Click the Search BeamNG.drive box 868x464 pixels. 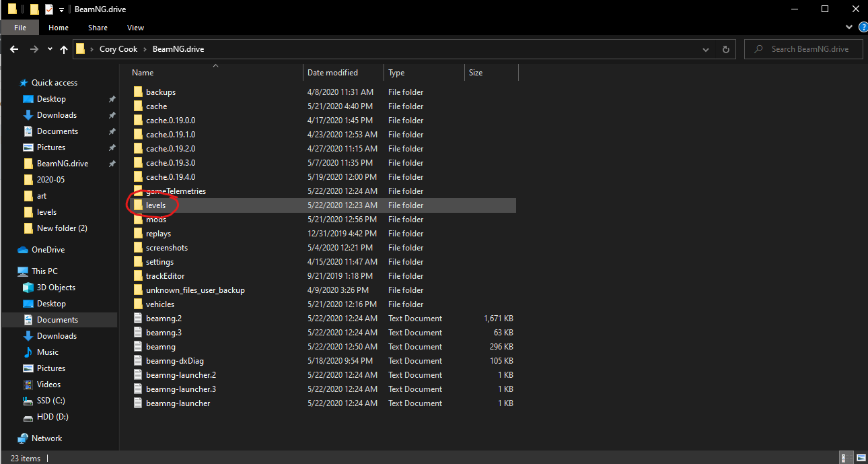tap(803, 49)
